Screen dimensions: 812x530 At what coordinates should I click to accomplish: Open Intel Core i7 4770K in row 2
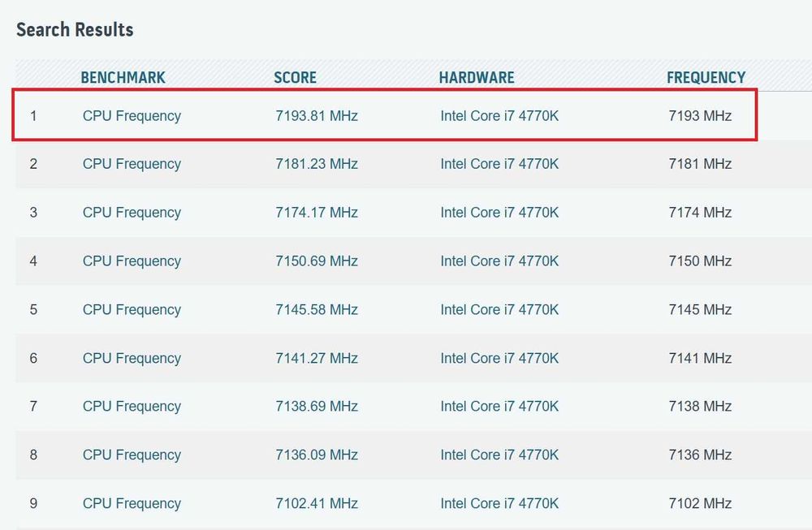pyautogui.click(x=499, y=164)
